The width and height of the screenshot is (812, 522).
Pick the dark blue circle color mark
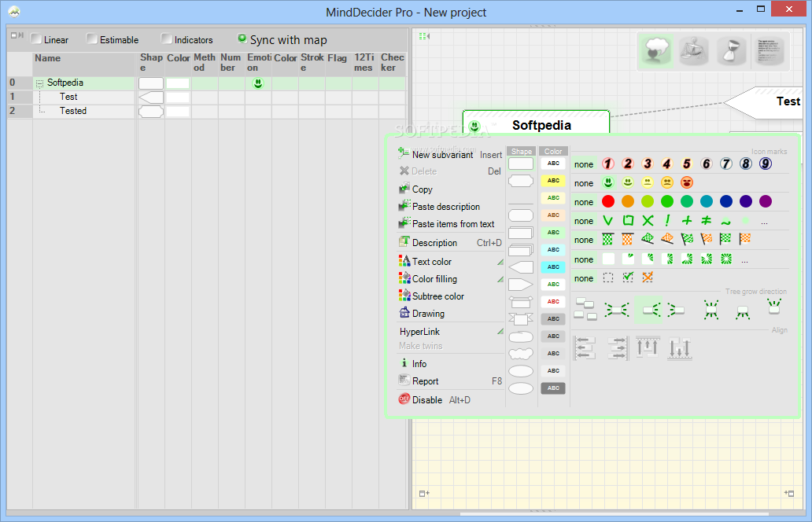pyautogui.click(x=726, y=201)
